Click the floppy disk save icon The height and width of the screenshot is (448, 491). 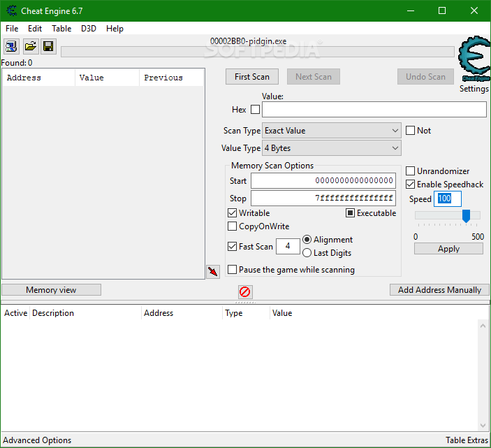pos(48,47)
